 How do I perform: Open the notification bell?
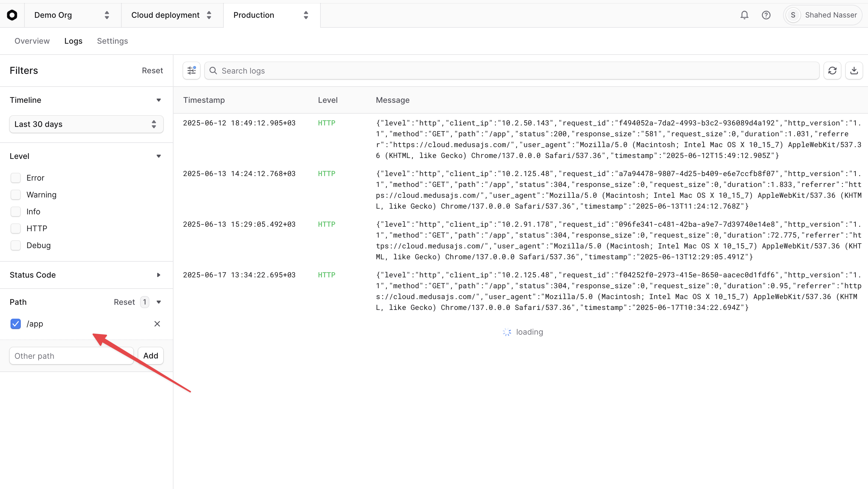click(x=744, y=15)
